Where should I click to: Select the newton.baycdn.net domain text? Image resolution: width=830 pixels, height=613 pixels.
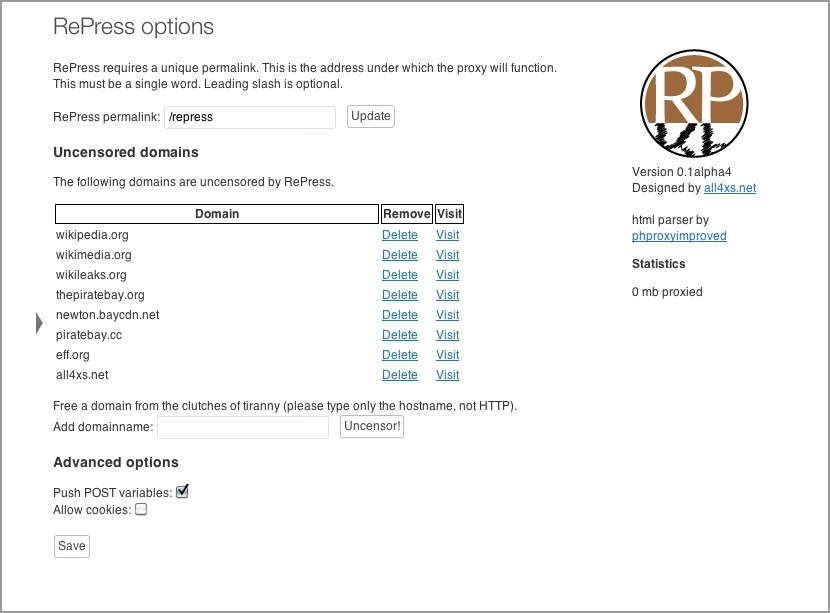click(x=107, y=315)
